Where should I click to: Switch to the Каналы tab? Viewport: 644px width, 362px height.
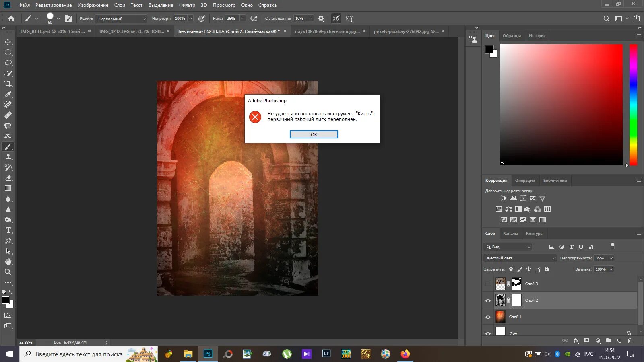pos(510,234)
